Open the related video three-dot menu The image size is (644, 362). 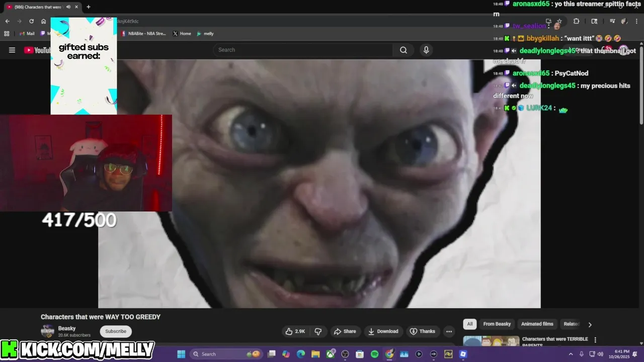(595, 340)
